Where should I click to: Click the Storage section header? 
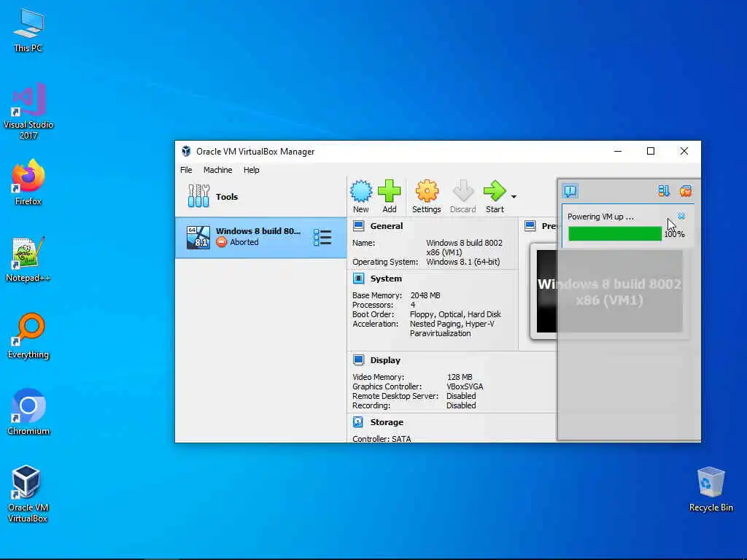coord(387,422)
